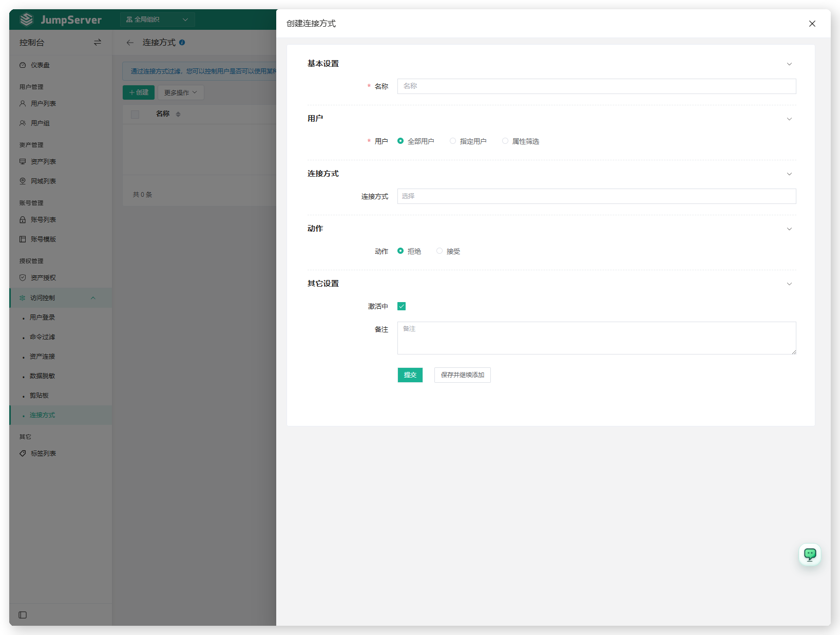Collapse the 访问控制 menu group
This screenshot has height=635, width=840.
pos(61,298)
